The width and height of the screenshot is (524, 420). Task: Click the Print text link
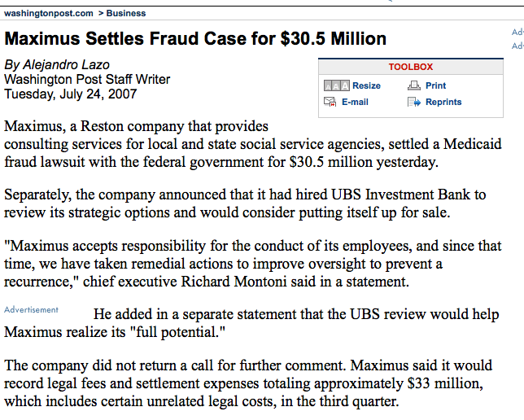coord(435,85)
